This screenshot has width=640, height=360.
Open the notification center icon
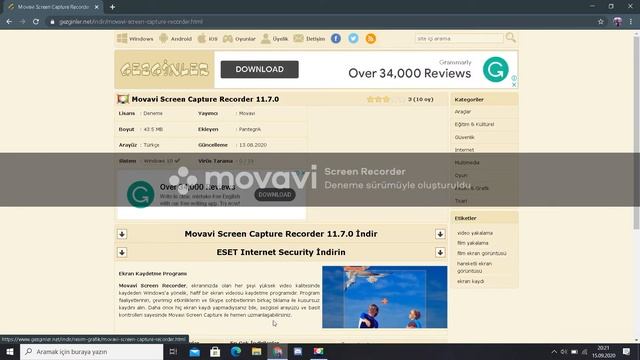[x=627, y=351]
